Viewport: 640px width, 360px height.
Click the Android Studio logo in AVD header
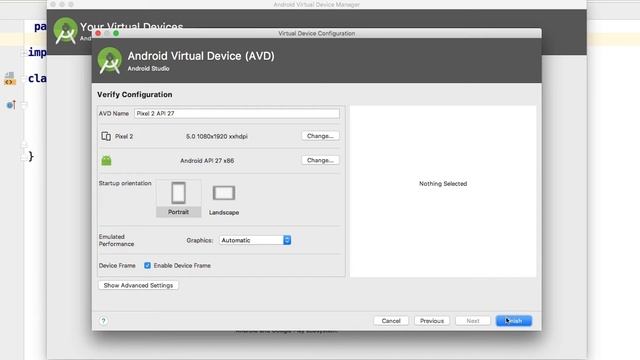109,60
